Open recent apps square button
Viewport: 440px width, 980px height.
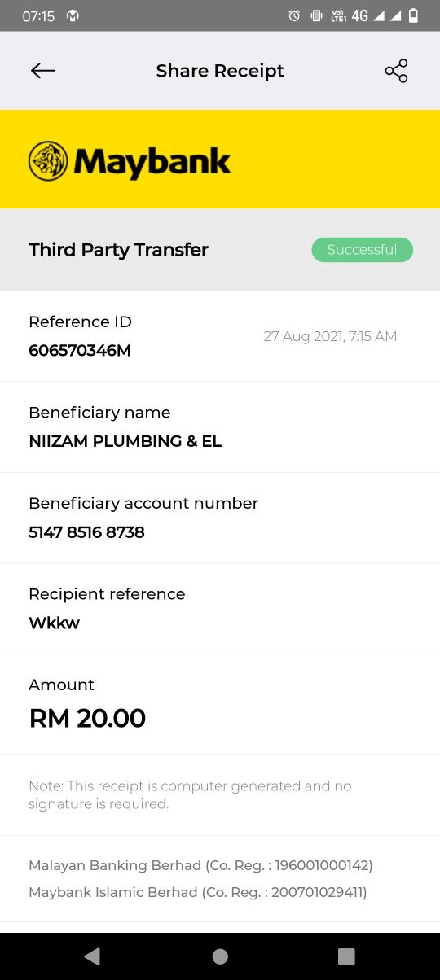pyautogui.click(x=347, y=956)
